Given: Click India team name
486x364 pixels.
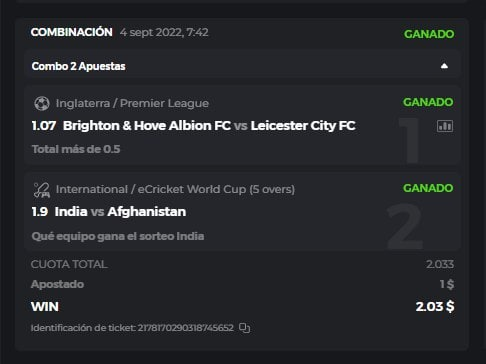Looking at the screenshot, I should [x=71, y=212].
